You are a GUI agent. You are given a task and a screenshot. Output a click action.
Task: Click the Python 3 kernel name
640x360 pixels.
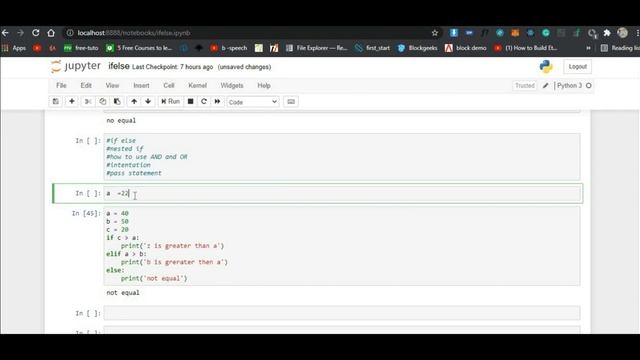(569, 86)
